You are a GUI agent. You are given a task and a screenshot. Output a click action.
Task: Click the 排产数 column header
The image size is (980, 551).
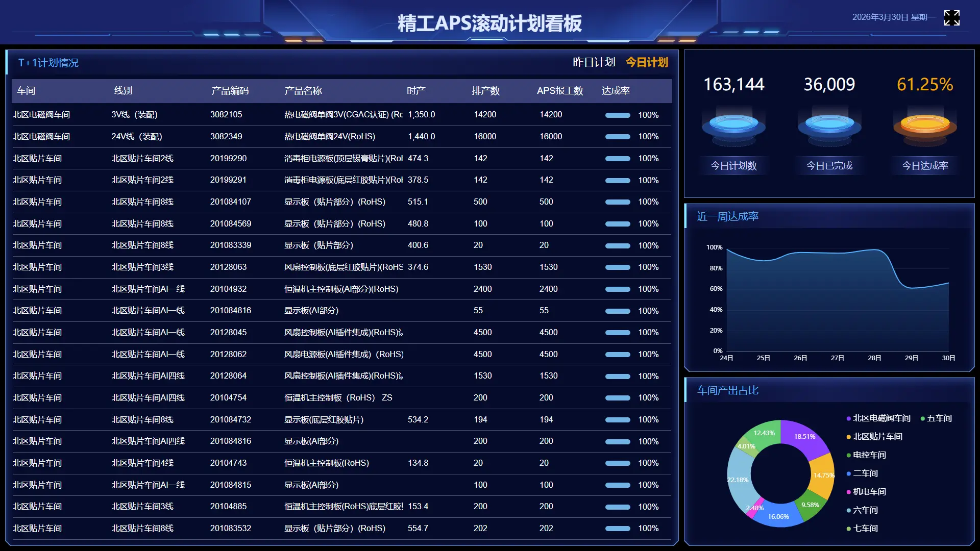pos(485,91)
